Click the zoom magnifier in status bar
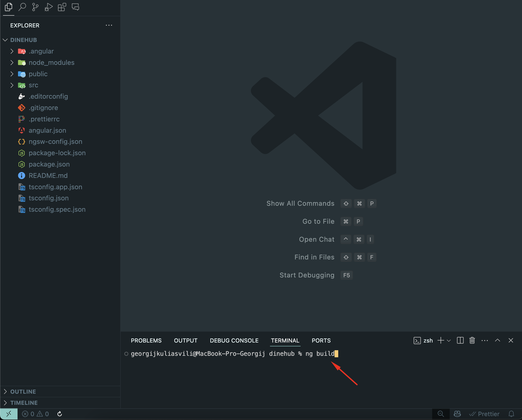 441,414
